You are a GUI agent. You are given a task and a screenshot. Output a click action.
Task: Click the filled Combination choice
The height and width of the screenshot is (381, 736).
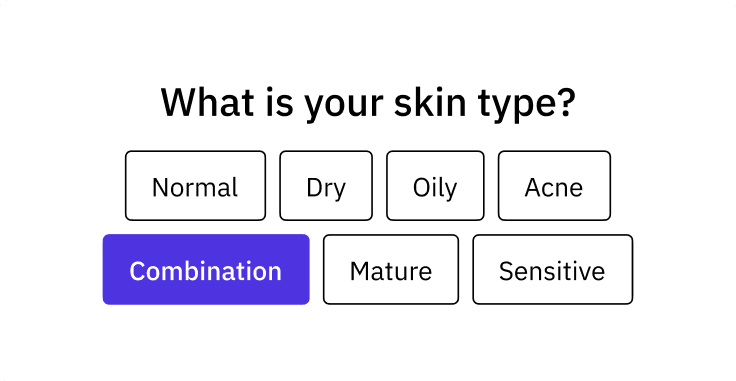(206, 269)
